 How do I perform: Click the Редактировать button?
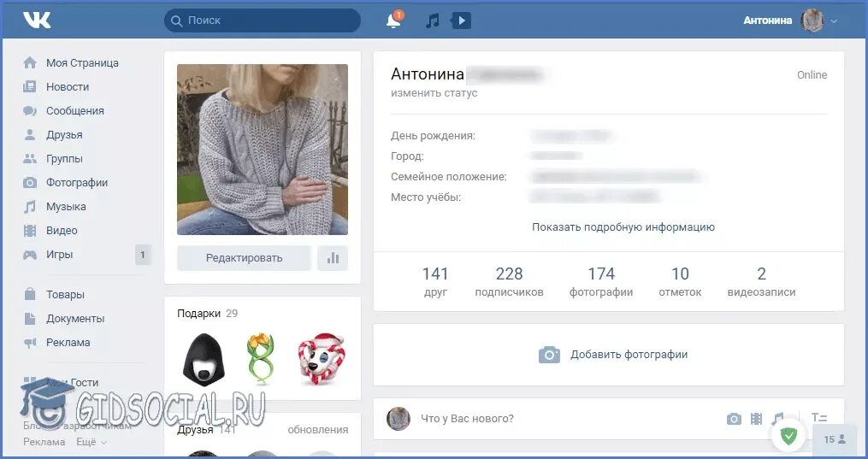244,257
